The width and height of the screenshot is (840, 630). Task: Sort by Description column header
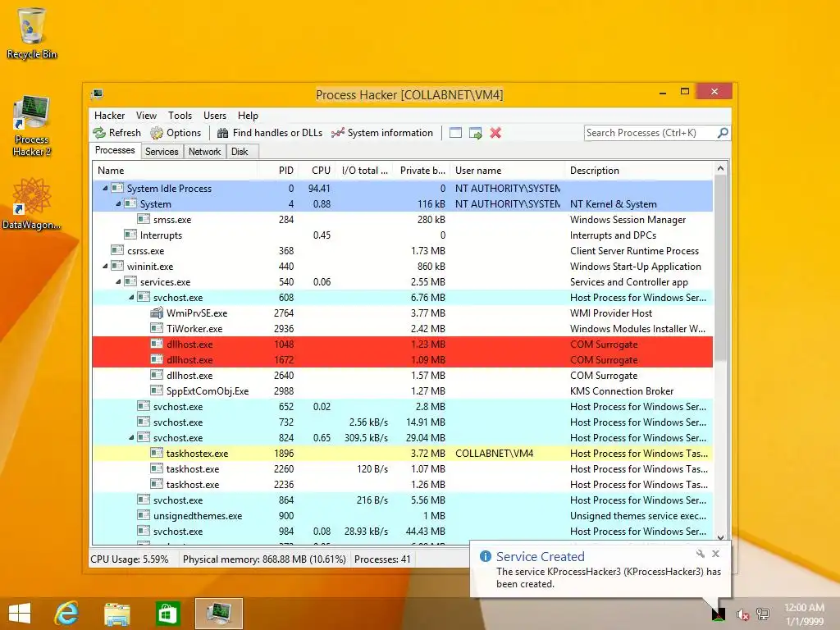point(639,171)
